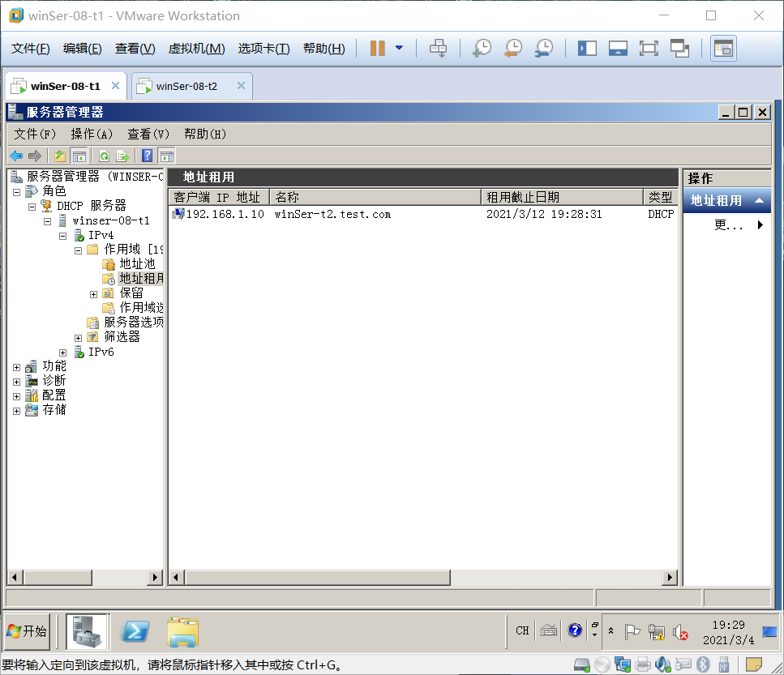This screenshot has width=784, height=675.
Task: Open the 开始 Start menu
Action: [x=27, y=631]
